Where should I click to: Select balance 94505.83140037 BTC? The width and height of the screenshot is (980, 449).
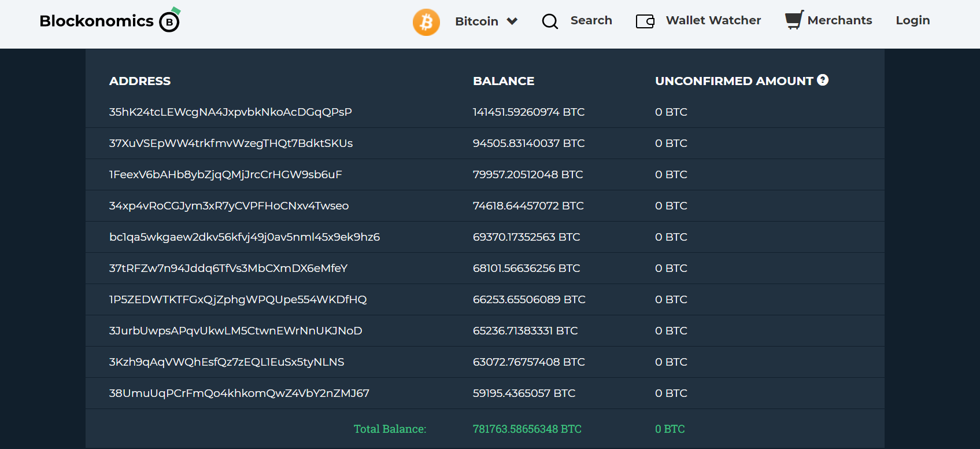pos(528,143)
